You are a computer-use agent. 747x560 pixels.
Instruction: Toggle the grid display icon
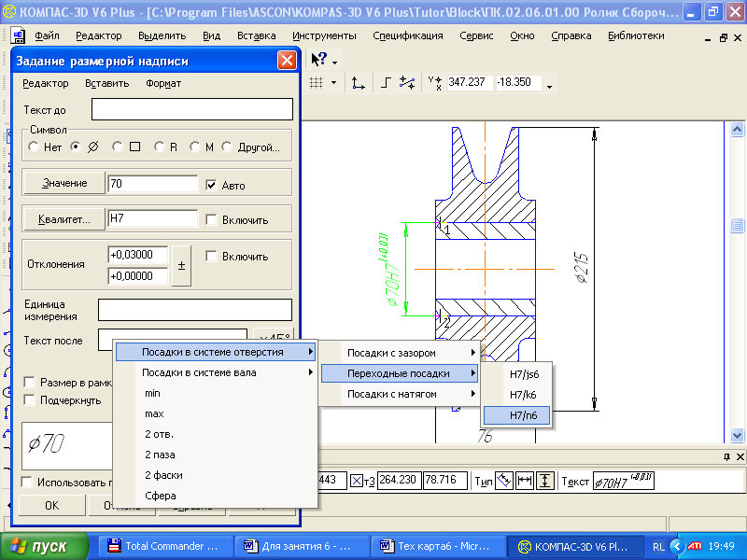click(317, 83)
